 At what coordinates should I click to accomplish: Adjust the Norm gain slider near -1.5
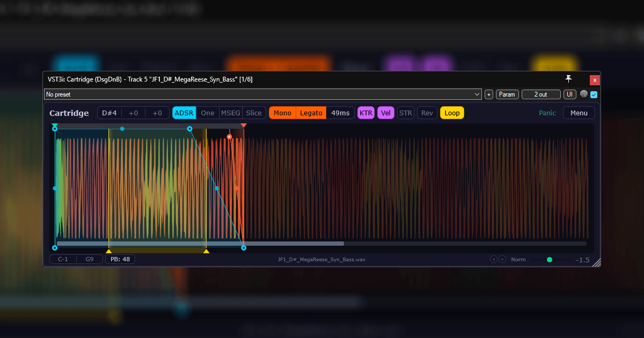[x=549, y=259]
